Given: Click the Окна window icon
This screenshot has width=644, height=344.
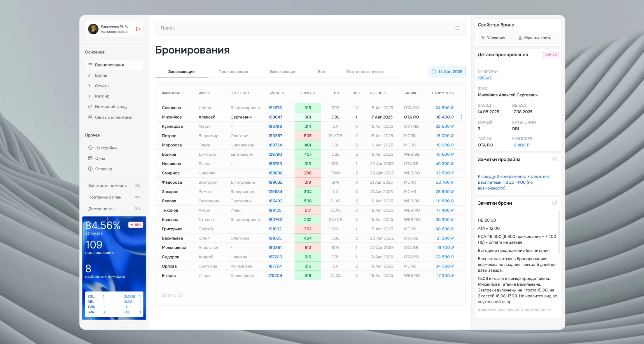Looking at the screenshot, I should [x=90, y=158].
